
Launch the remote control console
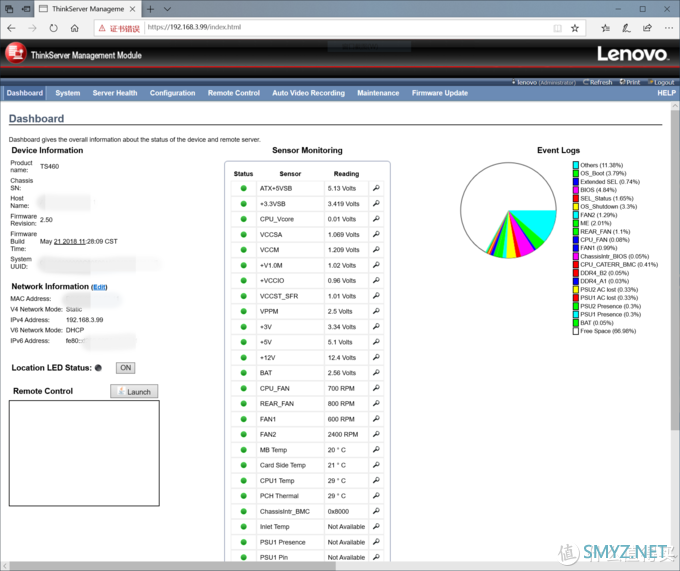click(134, 391)
